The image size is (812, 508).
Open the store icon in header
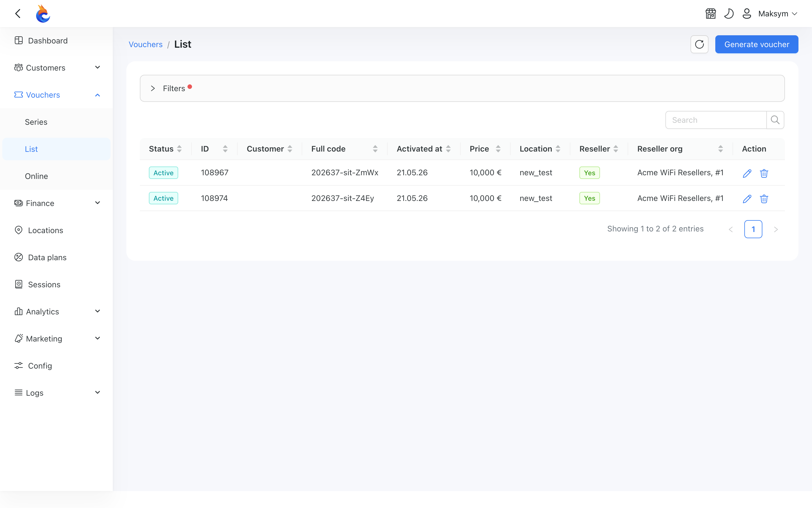click(x=711, y=14)
